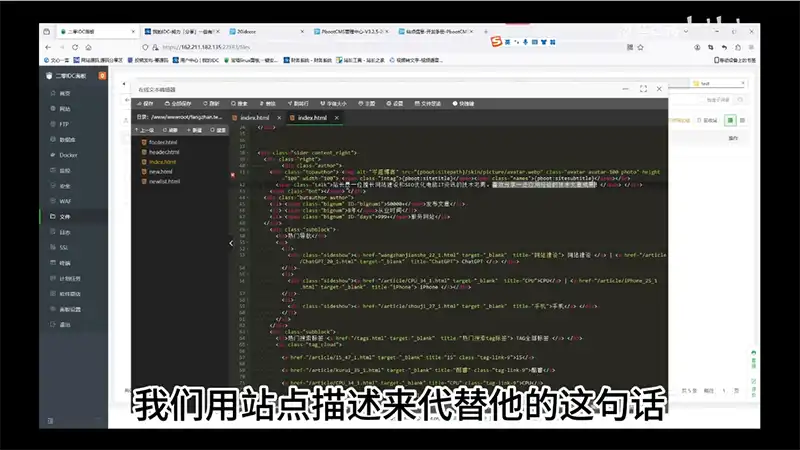Collapse the file sidebar with the arrow handle

[232, 242]
